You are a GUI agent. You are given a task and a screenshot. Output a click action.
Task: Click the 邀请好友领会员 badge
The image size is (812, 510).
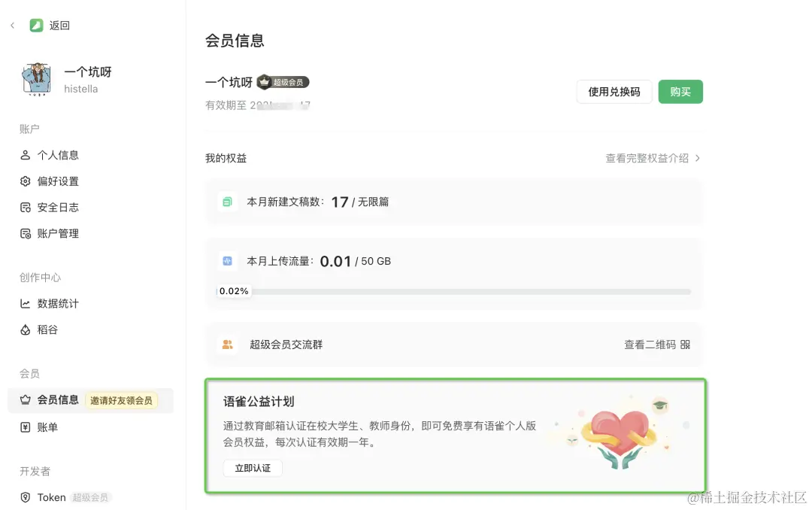coord(120,399)
